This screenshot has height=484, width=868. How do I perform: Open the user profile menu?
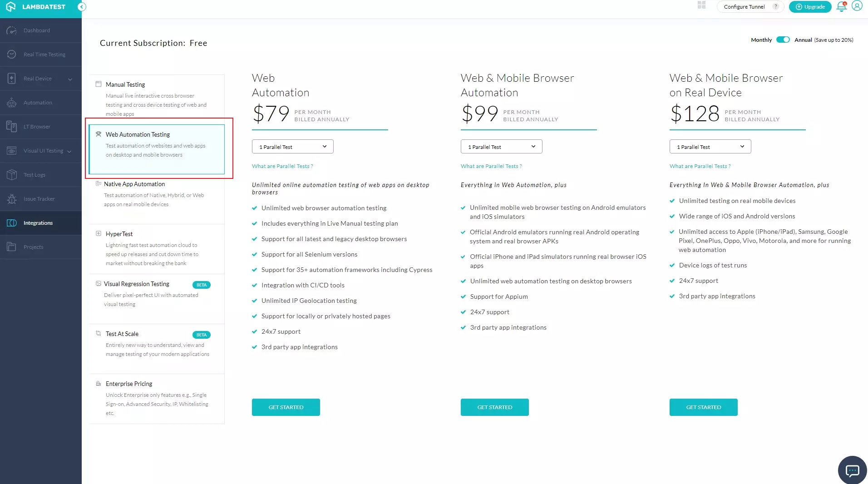coord(857,6)
